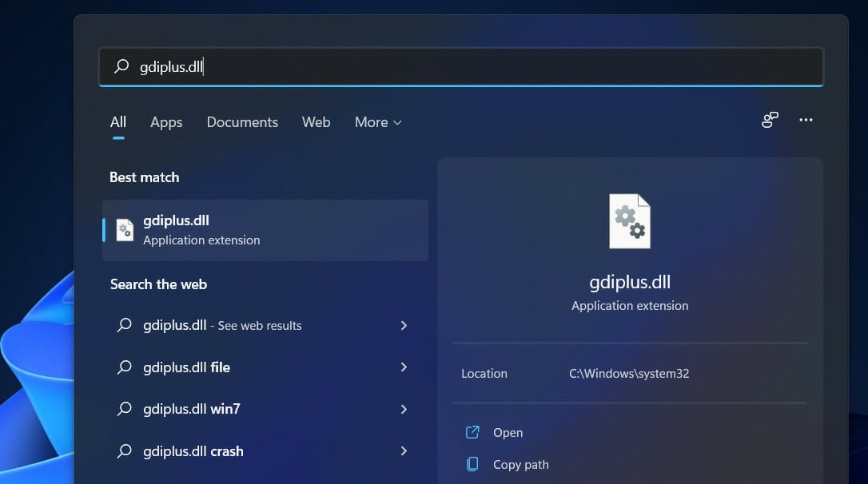Select the Web tab

click(316, 122)
